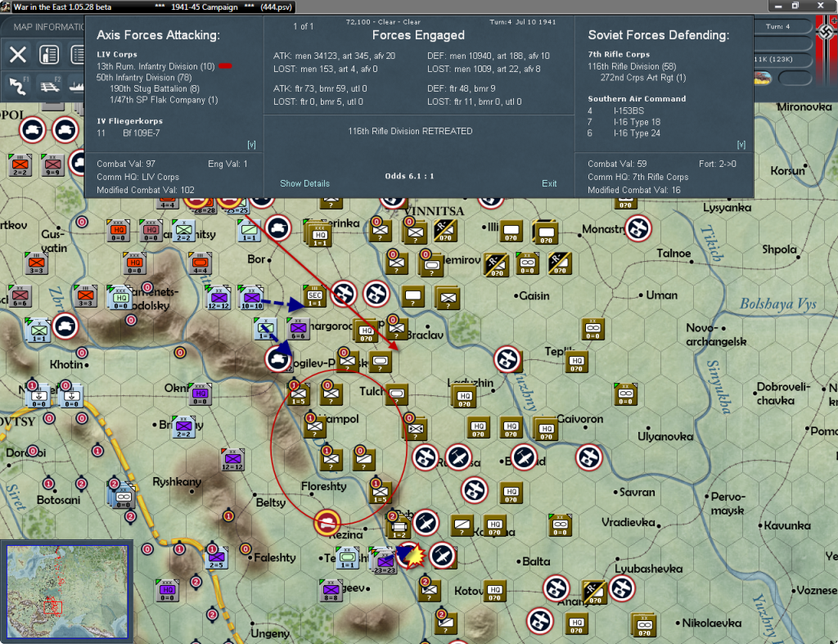Click the Southern Air Command heading
The height and width of the screenshot is (644, 838).
click(637, 99)
